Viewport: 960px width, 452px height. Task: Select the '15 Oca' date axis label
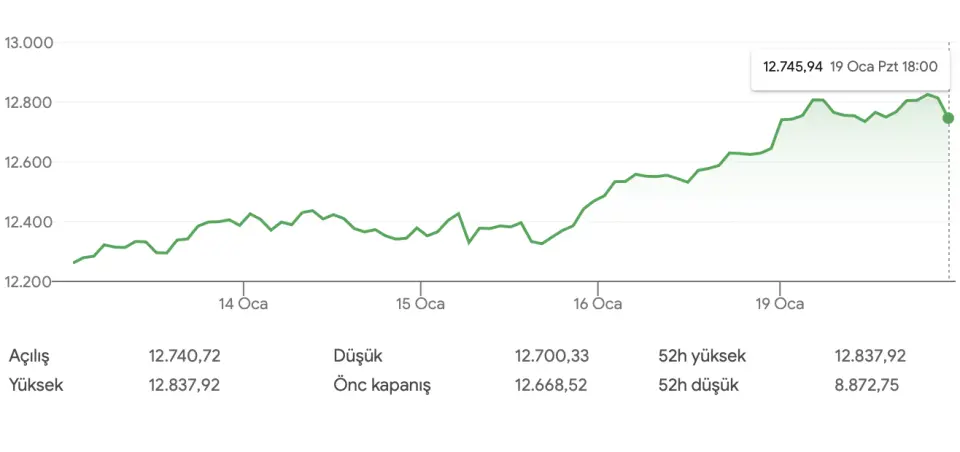[x=420, y=303]
